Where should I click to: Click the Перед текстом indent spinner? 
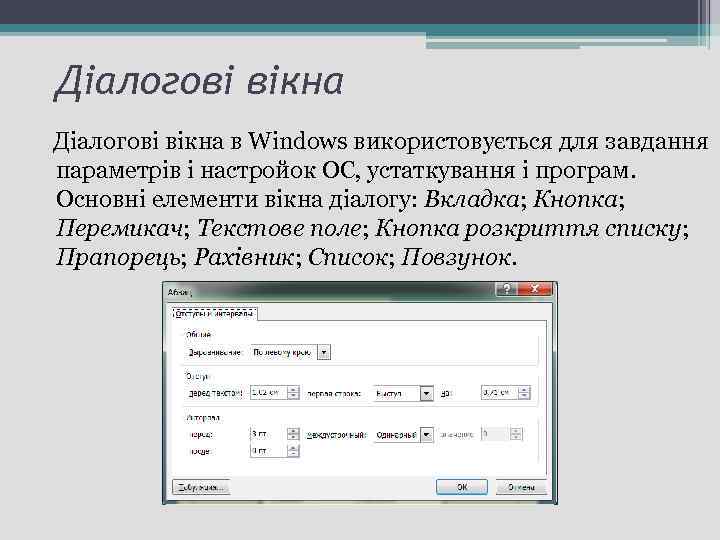click(x=293, y=393)
